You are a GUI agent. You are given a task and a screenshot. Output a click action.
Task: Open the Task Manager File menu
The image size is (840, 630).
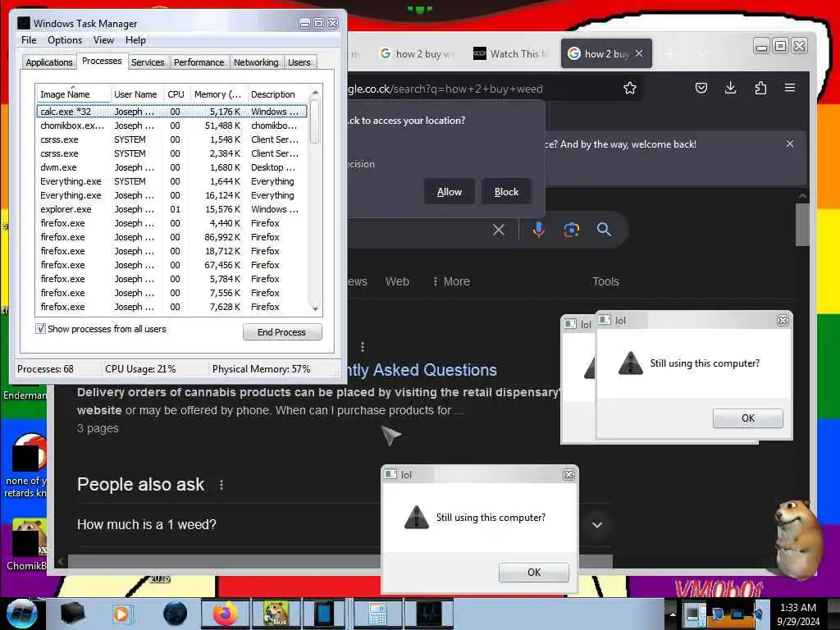coord(29,40)
